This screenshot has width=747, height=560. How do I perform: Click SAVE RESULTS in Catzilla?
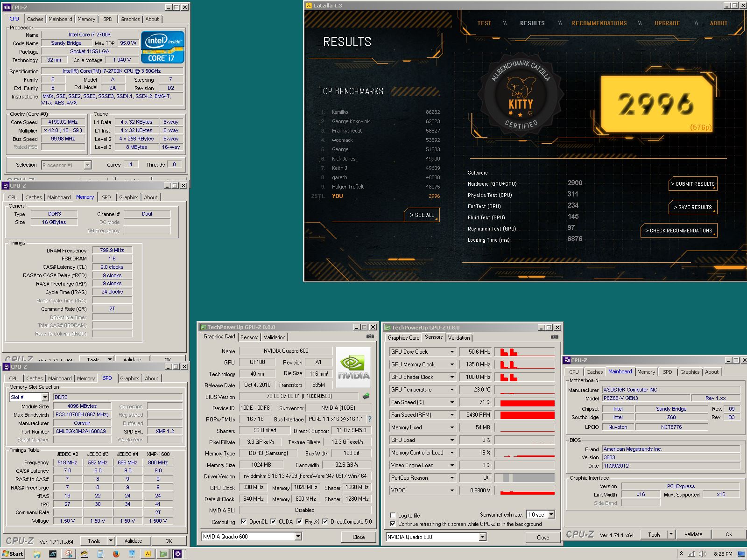pos(693,207)
